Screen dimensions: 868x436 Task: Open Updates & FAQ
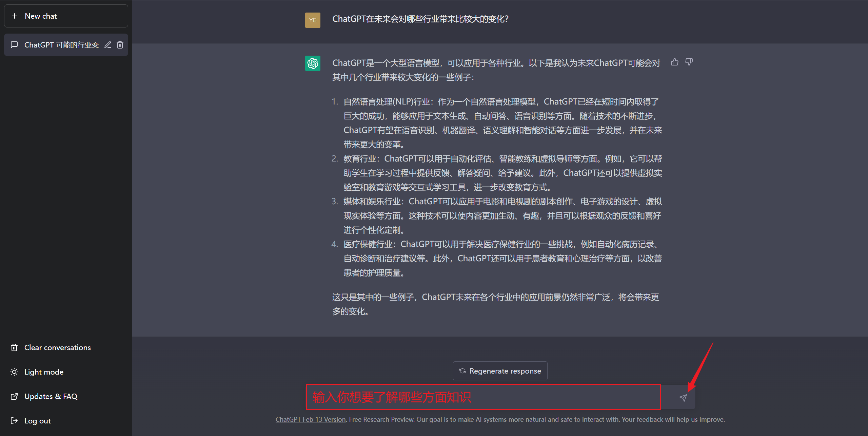[66, 396]
